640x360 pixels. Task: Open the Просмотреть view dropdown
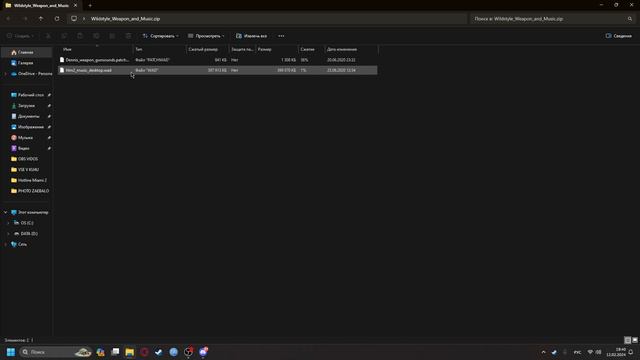click(x=206, y=36)
